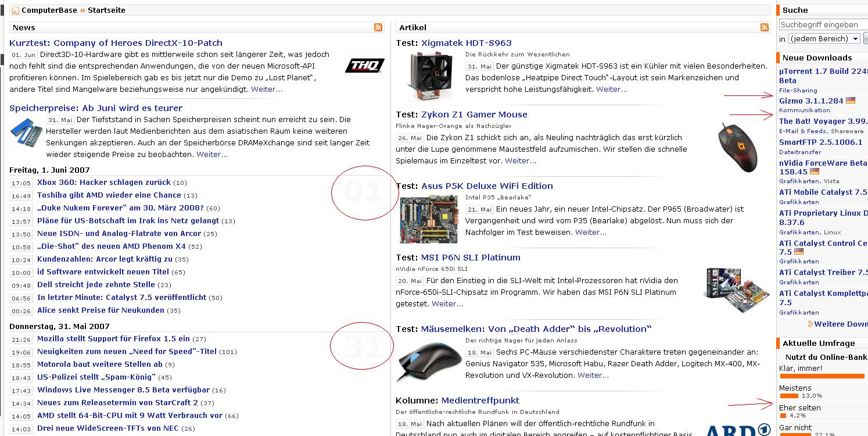The height and width of the screenshot is (436, 868).
Task: Open the SmartFTP 2.5.1006.1 download link
Action: (820, 142)
